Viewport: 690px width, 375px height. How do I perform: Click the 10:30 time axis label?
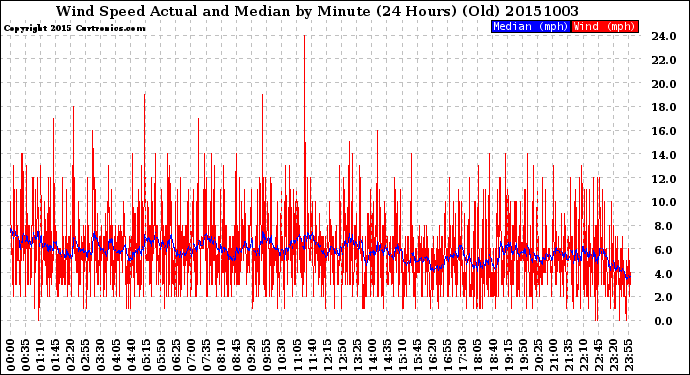(282, 355)
